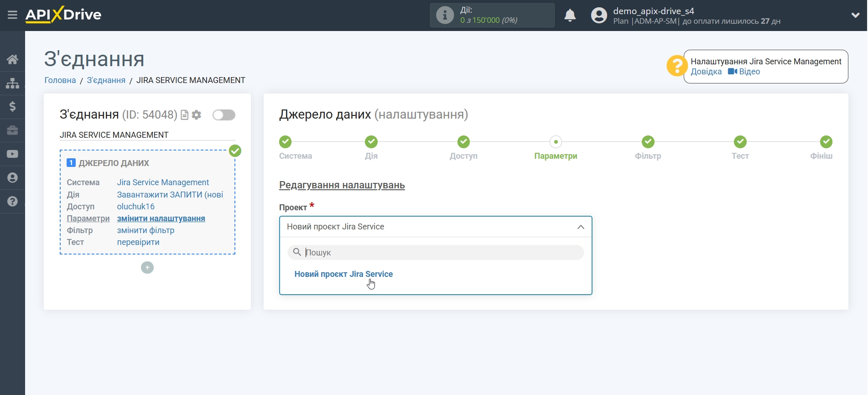Add a new block with plus icon

click(x=147, y=268)
